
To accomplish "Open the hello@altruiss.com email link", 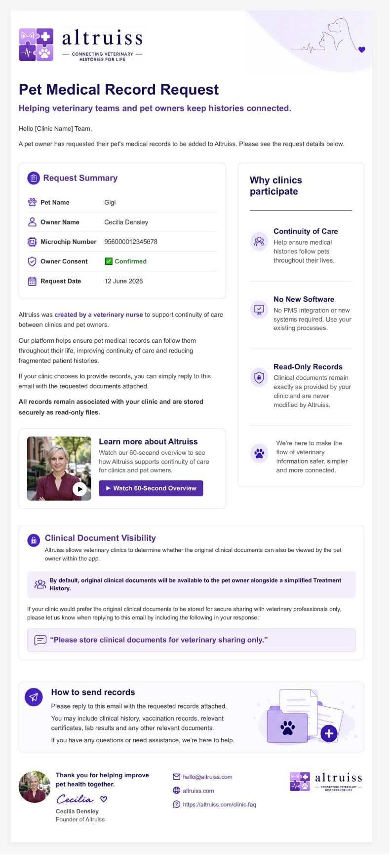I will tap(207, 777).
